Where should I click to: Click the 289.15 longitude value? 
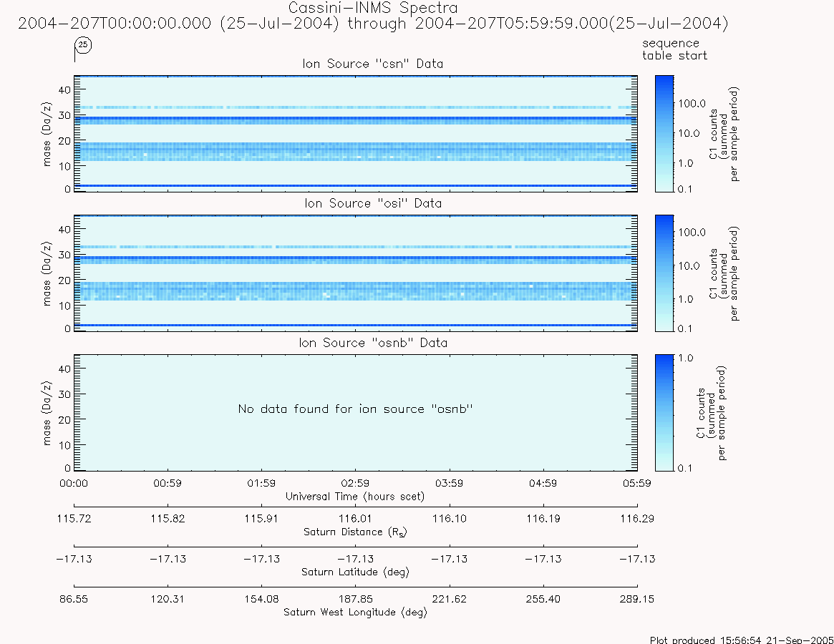coord(637,599)
